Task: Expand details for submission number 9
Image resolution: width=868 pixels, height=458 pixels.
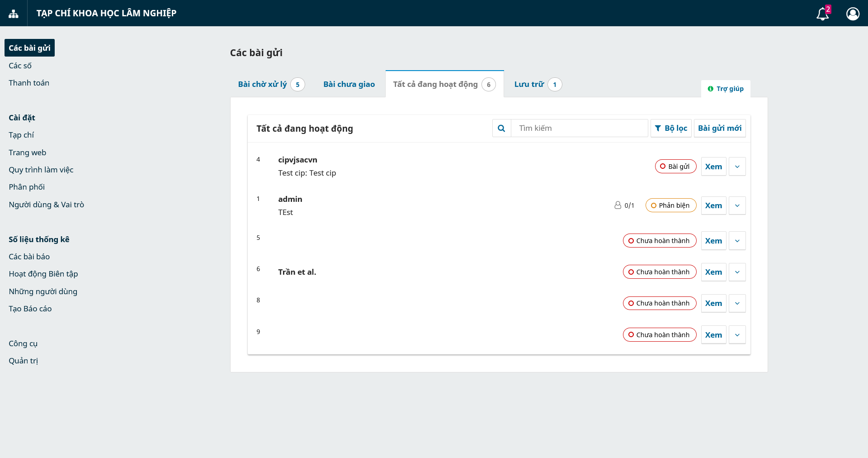Action: [x=737, y=335]
